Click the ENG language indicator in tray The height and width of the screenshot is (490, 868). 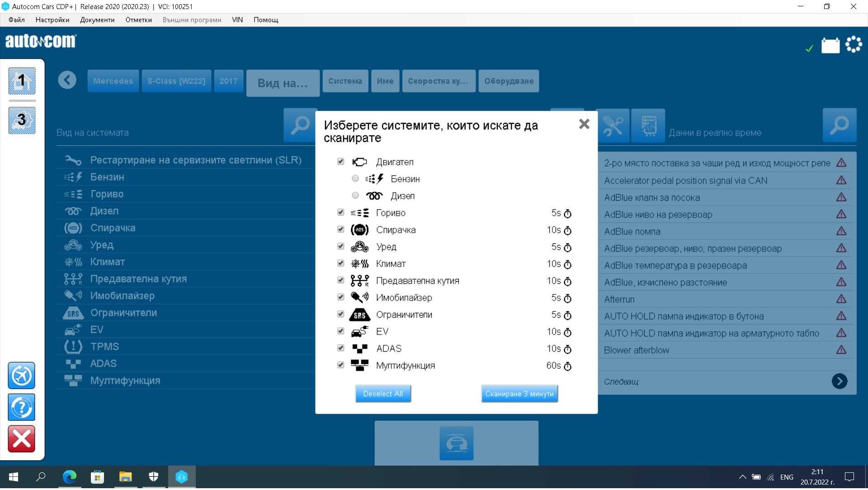(x=787, y=478)
